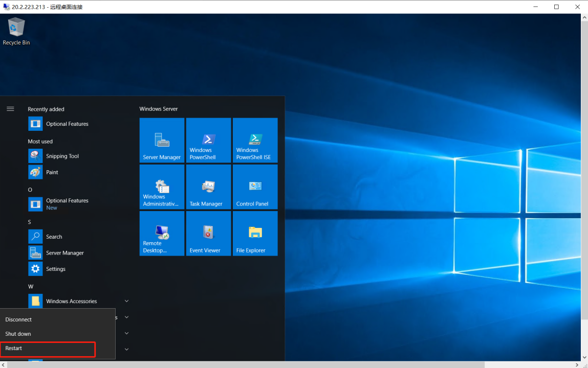Open the Windows PowerShell ISE tile

click(255, 140)
